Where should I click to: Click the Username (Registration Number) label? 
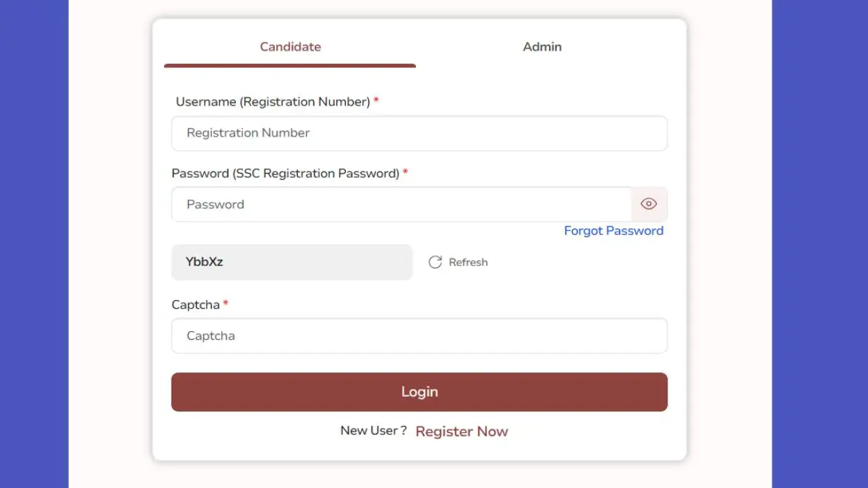pos(273,102)
